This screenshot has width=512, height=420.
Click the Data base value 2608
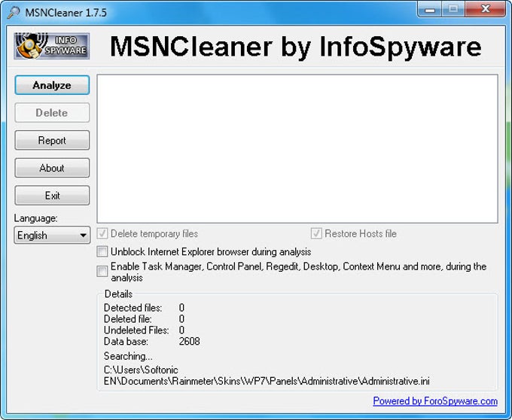(190, 342)
